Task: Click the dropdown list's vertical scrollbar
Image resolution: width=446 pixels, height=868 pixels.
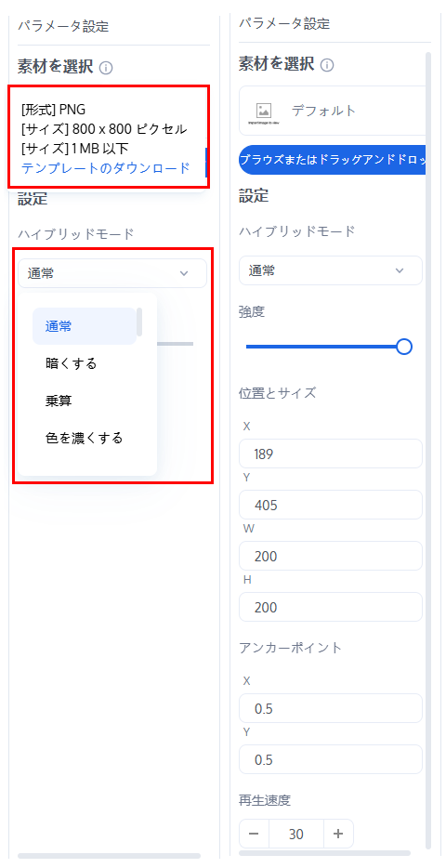Action: click(140, 322)
